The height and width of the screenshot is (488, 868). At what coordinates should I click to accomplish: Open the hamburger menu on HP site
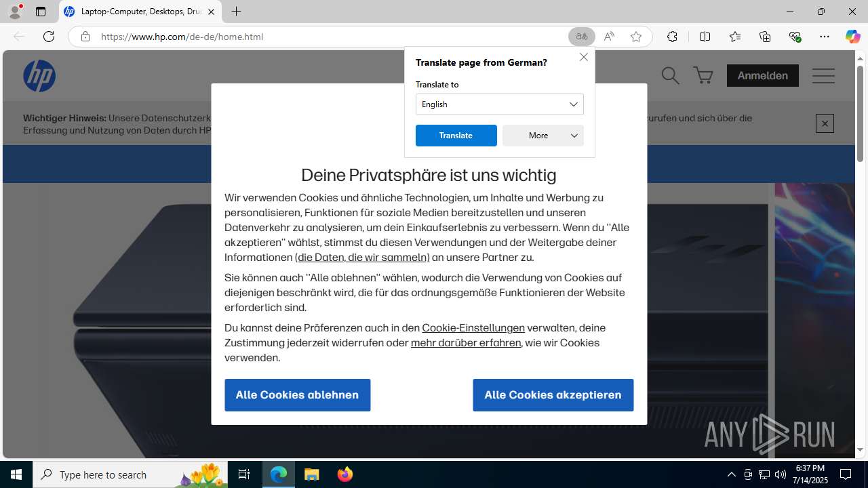(823, 75)
